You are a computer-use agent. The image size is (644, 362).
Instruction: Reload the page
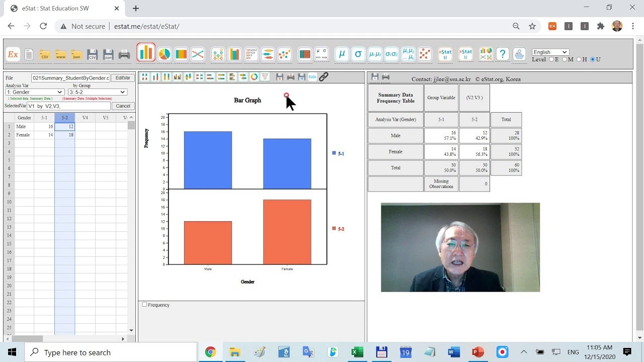pos(43,26)
